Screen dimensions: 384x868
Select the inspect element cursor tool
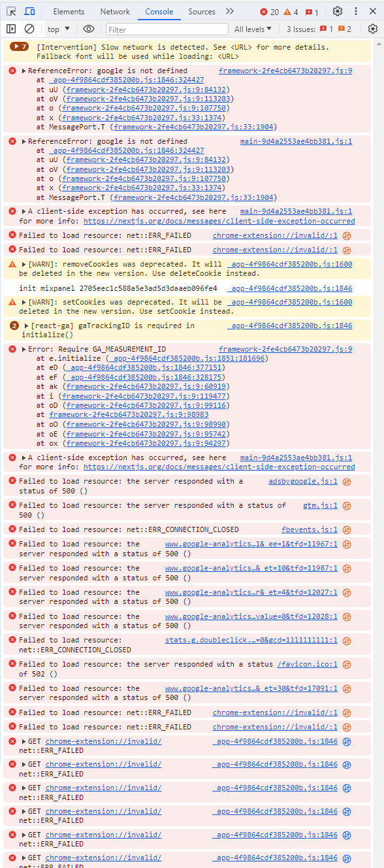click(10, 11)
